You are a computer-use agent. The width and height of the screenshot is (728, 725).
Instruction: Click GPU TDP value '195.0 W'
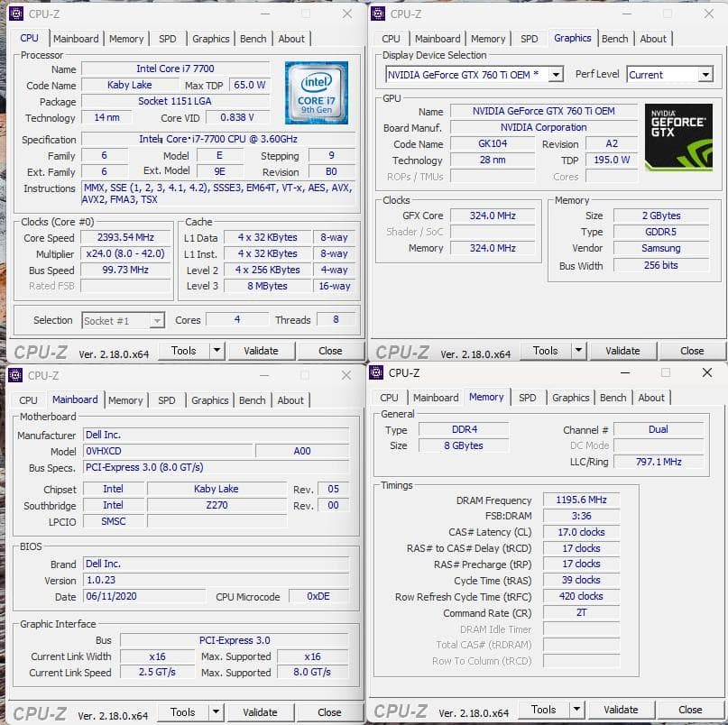pos(612,160)
